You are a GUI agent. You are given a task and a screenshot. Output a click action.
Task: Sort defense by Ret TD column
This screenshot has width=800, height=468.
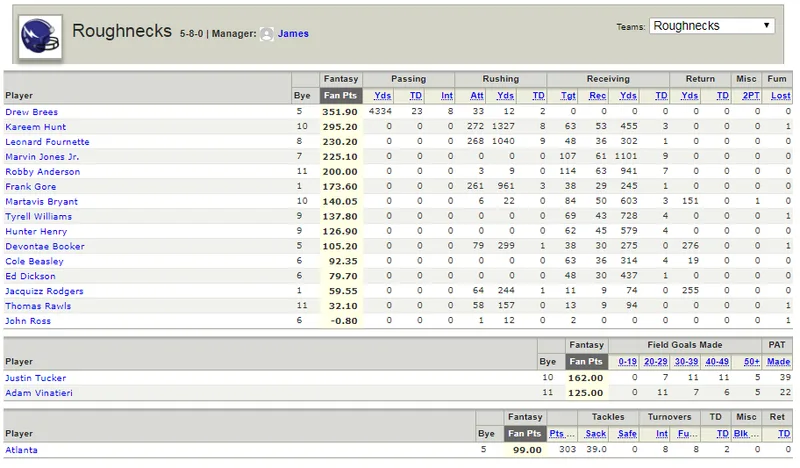(x=784, y=433)
